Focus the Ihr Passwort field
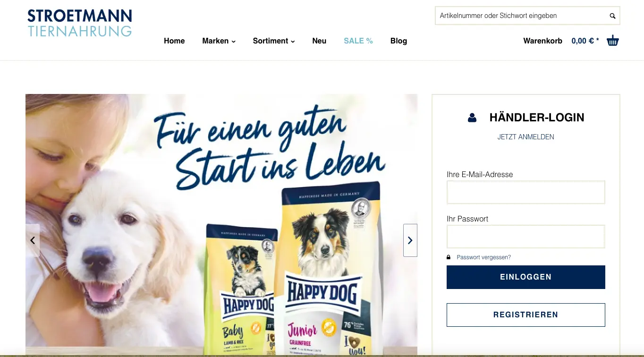The width and height of the screenshot is (644, 357). coord(526,237)
